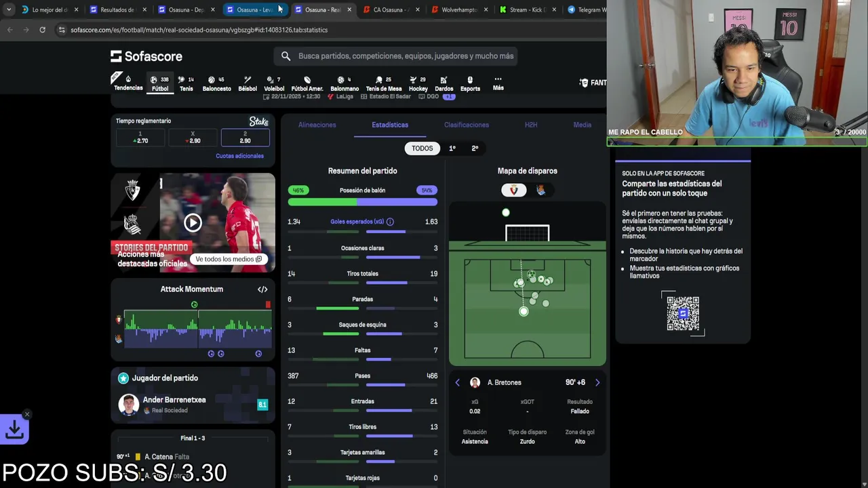Screen dimensions: 868x488
Task: Click the Sofascore logo
Action: [x=146, y=56]
